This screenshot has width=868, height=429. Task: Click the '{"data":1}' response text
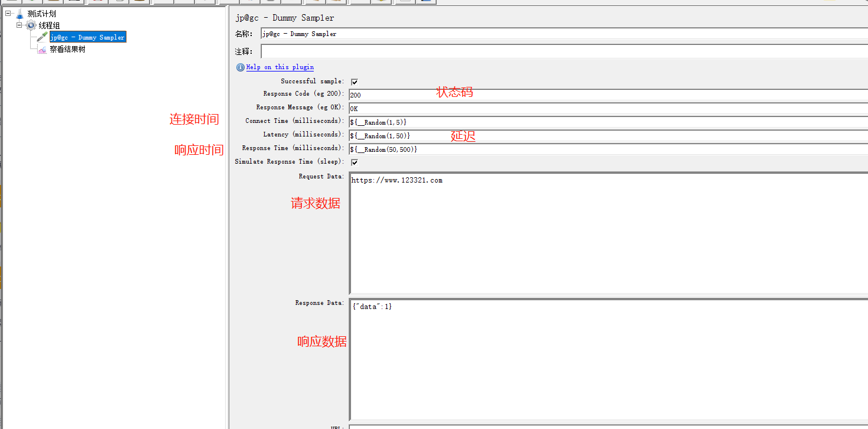372,307
